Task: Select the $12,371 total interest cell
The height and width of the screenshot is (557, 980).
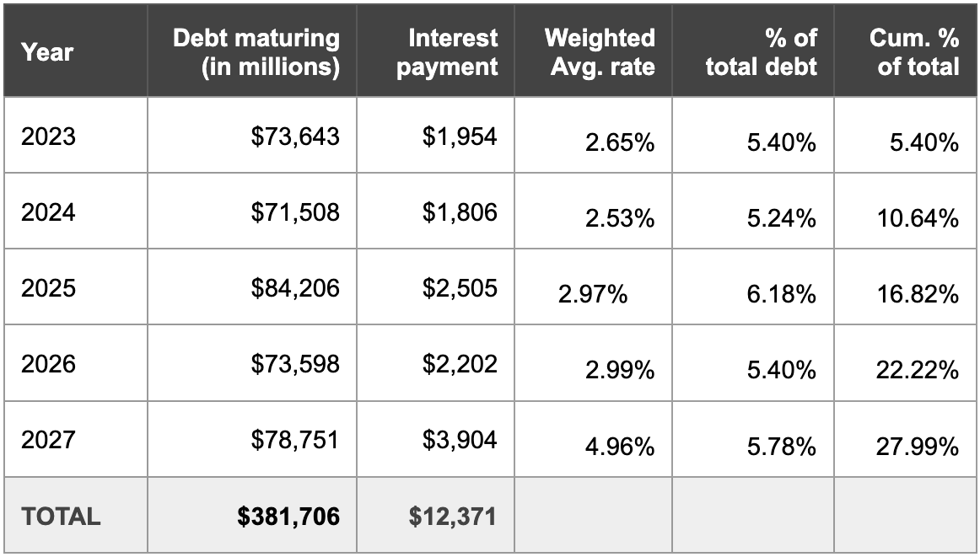Action: pyautogui.click(x=453, y=517)
